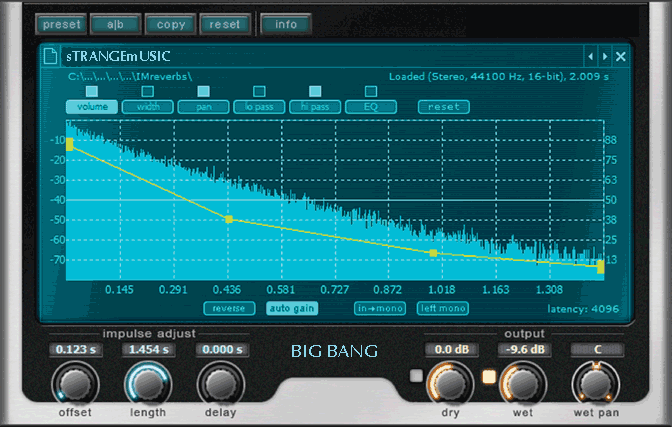Toggle the dry mute square button
The width and height of the screenshot is (672, 427).
coord(416,376)
